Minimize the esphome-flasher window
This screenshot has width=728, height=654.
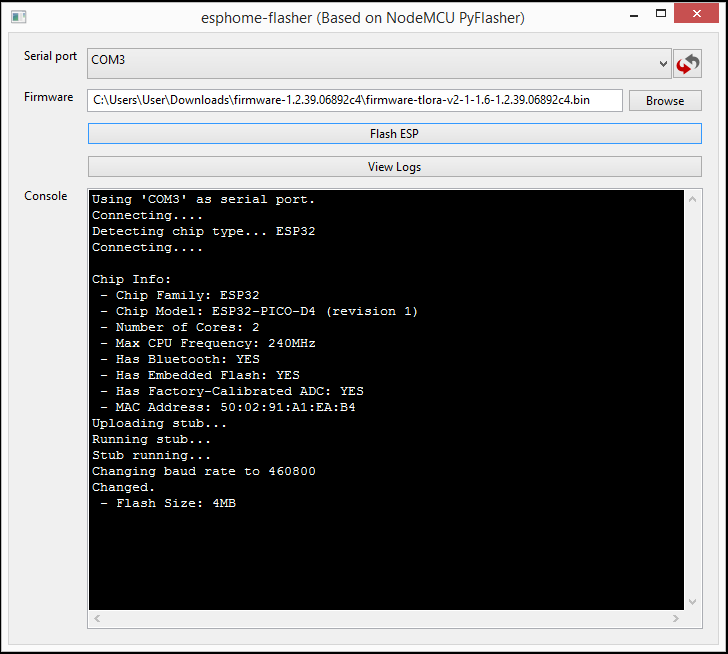coord(634,15)
